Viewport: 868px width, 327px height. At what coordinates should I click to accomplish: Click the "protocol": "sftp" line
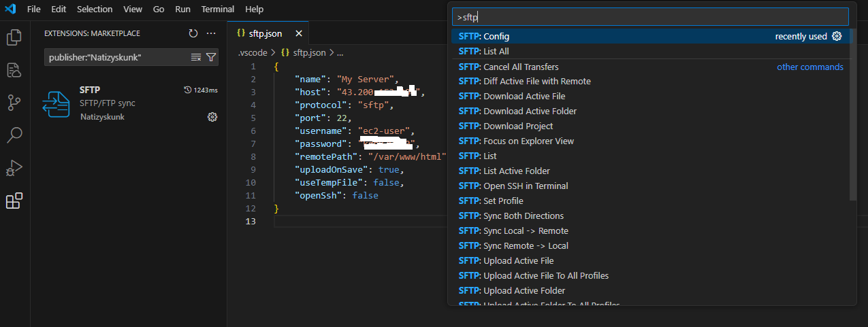[x=344, y=105]
